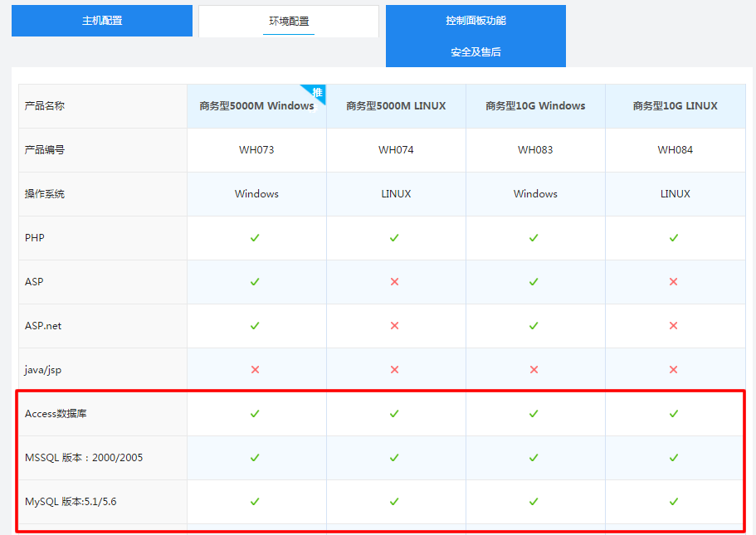Screen dimensions: 756x535
Task: Select the 主机配置 tab
Action: (101, 21)
